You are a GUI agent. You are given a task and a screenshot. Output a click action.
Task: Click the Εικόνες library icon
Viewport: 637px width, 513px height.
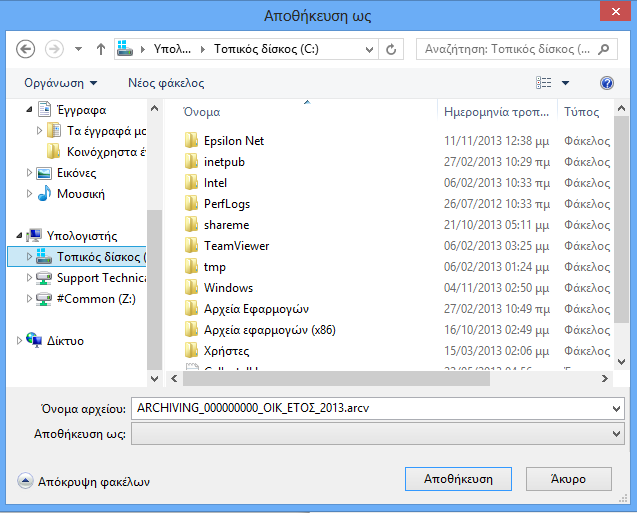click(x=44, y=173)
